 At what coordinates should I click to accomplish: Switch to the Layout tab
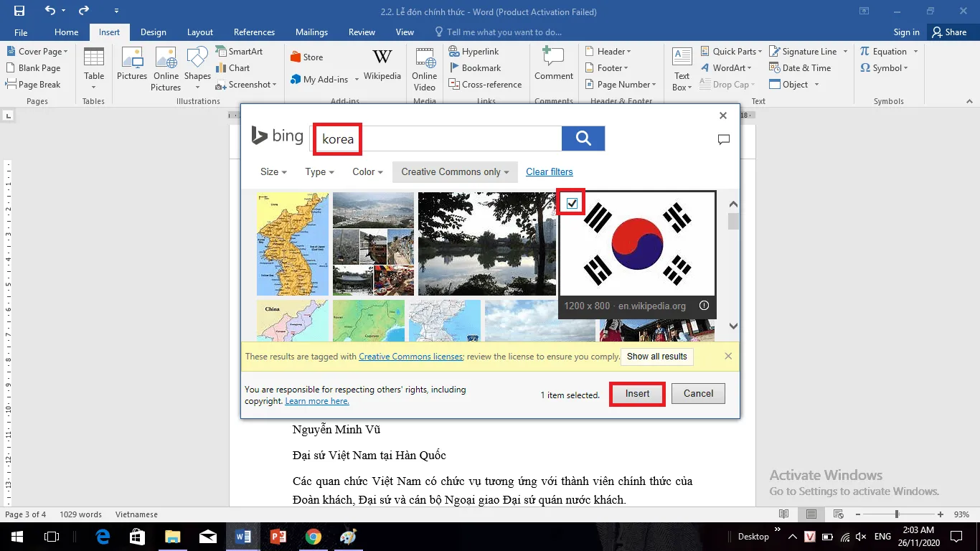[200, 32]
